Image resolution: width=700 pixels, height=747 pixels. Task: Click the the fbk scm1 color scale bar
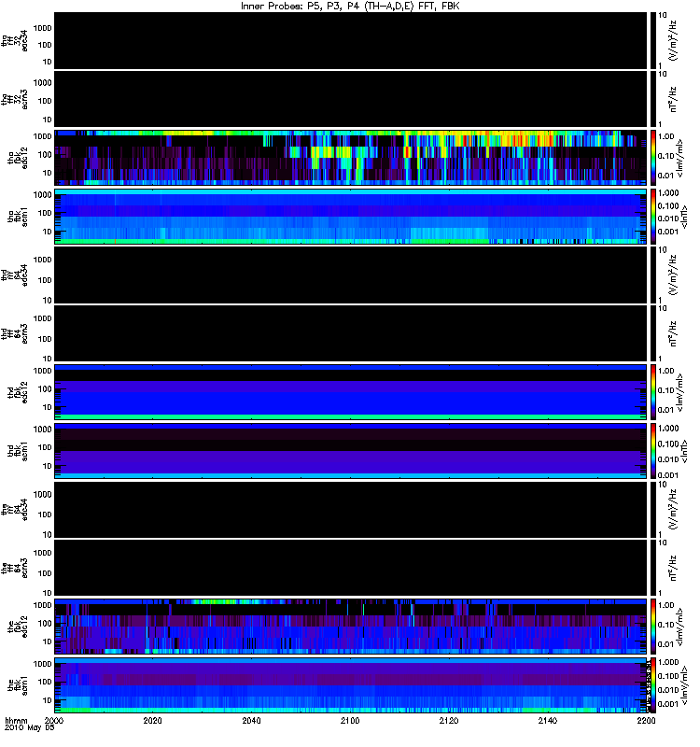tap(653, 685)
